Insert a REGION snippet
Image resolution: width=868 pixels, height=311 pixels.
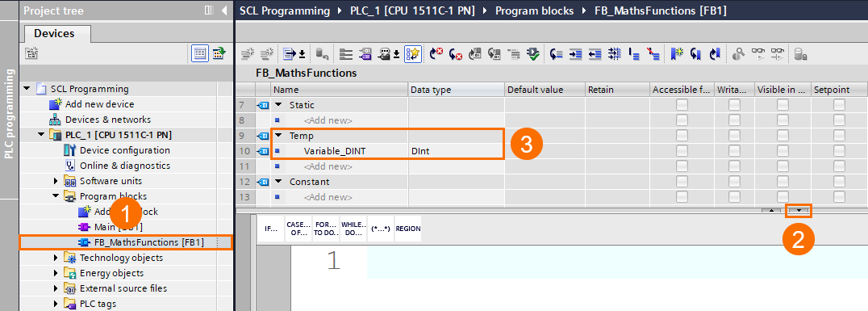(408, 229)
